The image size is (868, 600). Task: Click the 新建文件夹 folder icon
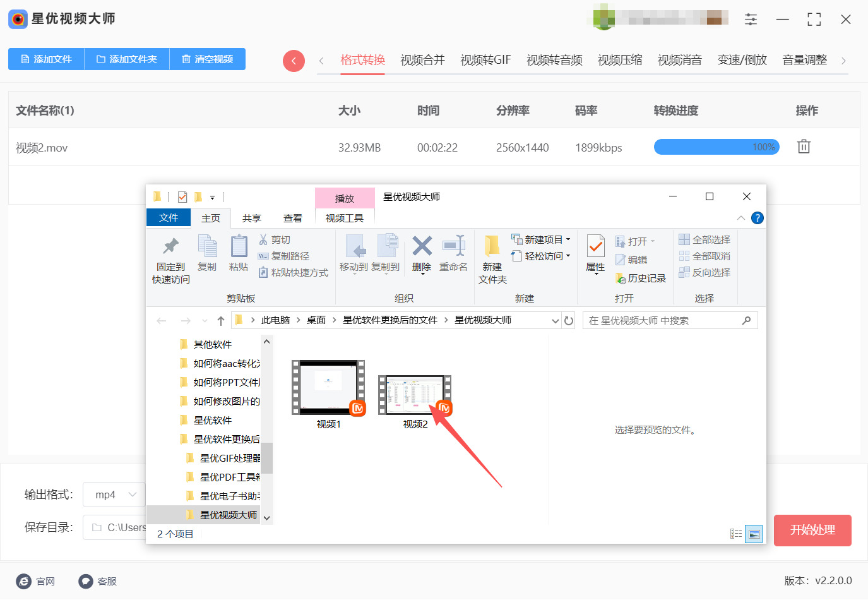coord(492,246)
